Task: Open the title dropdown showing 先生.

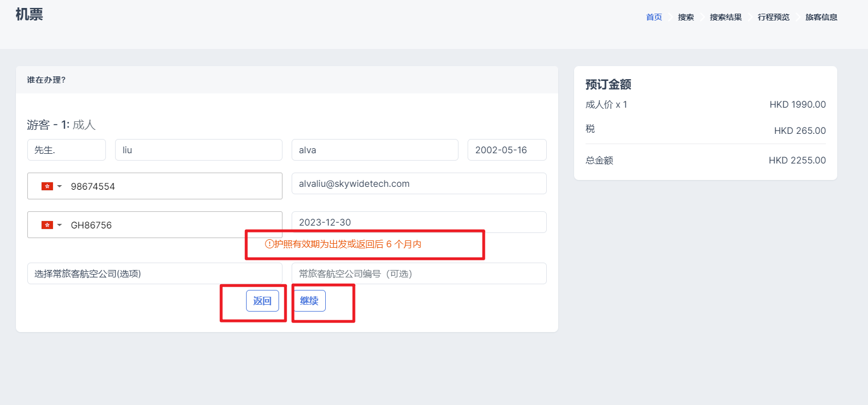Action: click(x=66, y=150)
